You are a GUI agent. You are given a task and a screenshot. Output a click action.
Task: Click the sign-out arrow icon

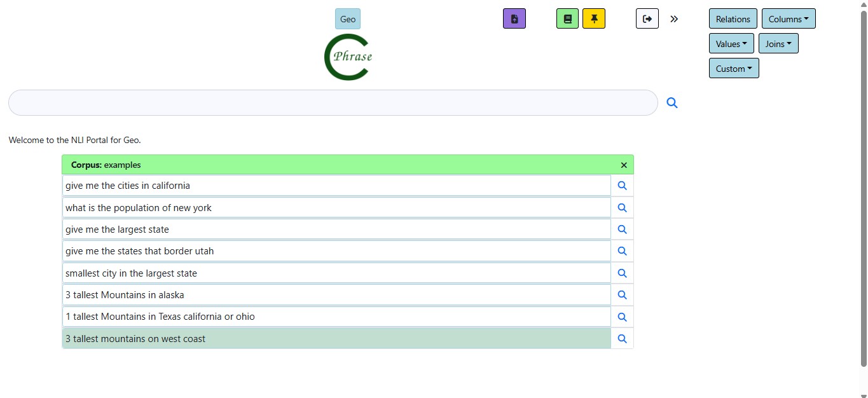click(647, 19)
